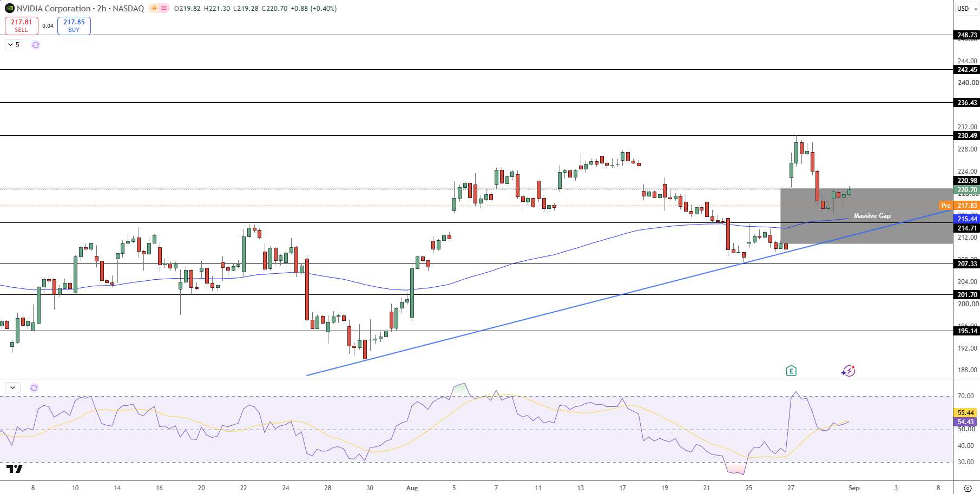The image size is (980, 494).
Task: Click the H221.30 high value
Action: (216, 9)
